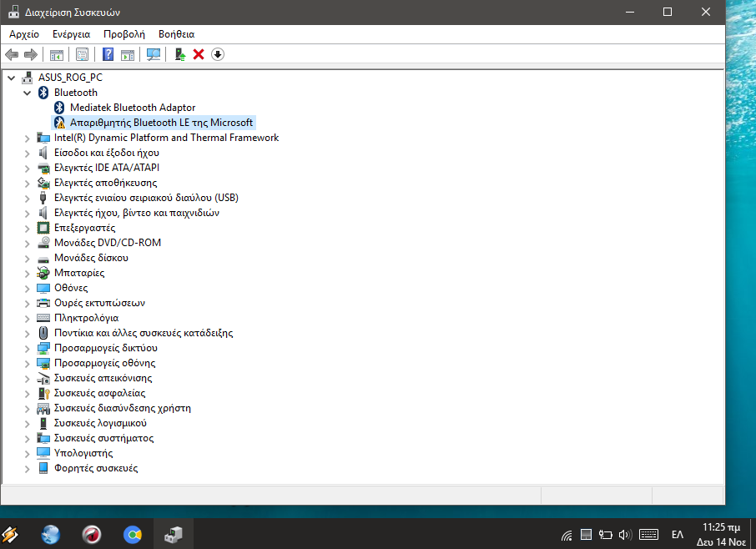Open the Αρχείο menu
This screenshot has width=756, height=549.
pyautogui.click(x=24, y=34)
